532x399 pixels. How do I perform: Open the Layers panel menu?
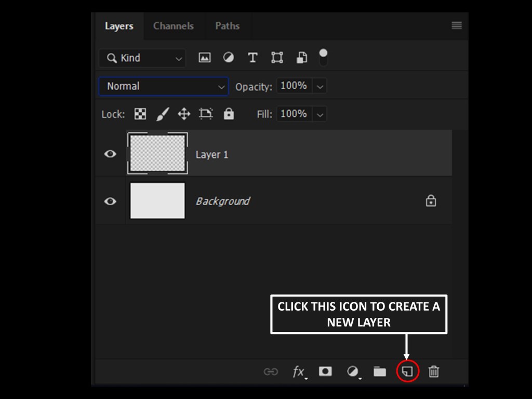click(457, 25)
